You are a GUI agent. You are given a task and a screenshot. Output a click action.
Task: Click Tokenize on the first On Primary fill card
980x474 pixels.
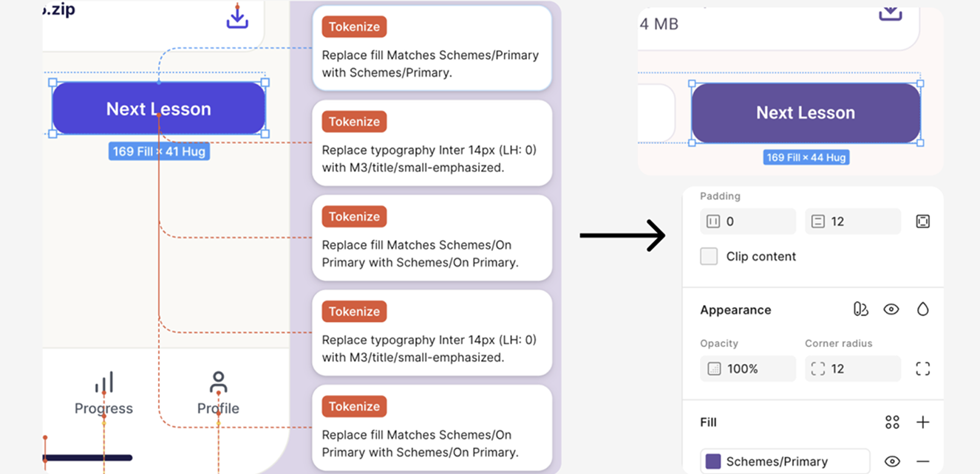354,216
